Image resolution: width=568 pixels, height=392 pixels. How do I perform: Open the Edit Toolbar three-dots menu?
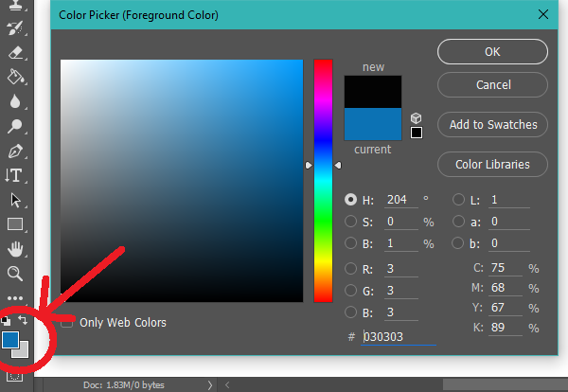pos(15,298)
